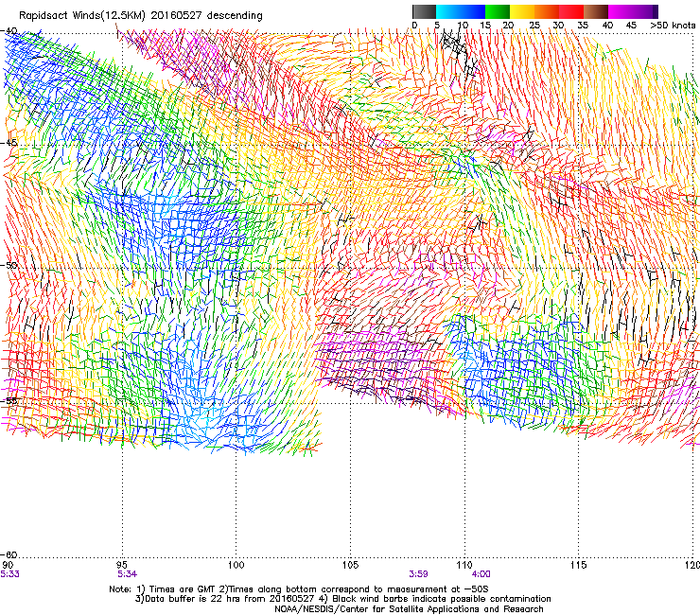Viewport: 700px width, 615px height.
Task: Click the '3:59' swath time label
Action: tap(418, 574)
